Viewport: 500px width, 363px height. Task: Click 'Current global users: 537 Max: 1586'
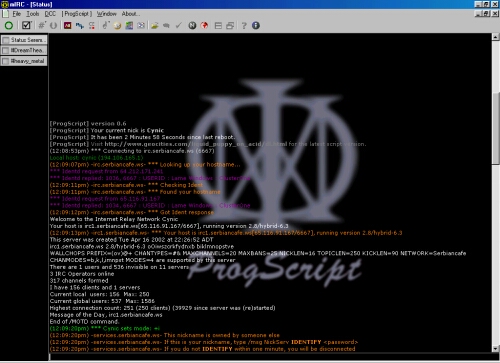(102, 301)
